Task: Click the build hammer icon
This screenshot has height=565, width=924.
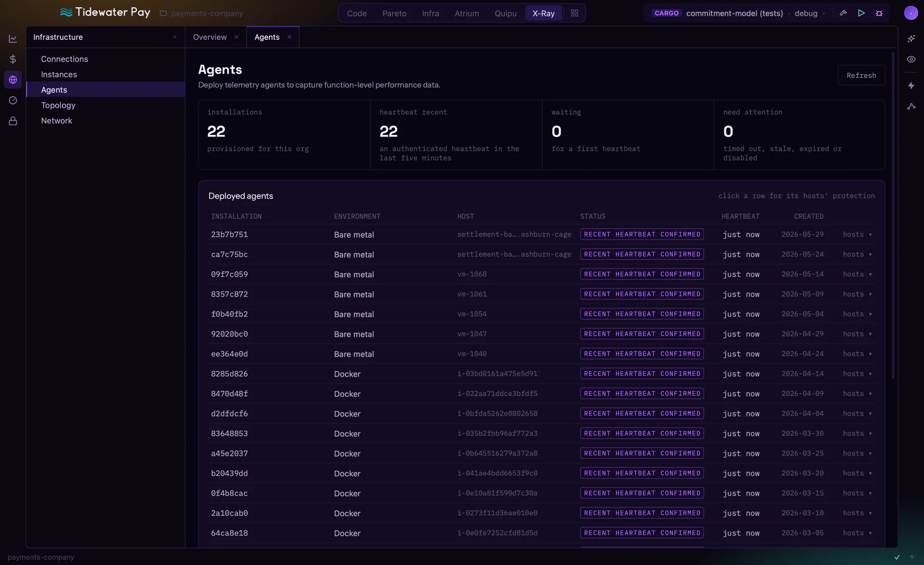Action: click(843, 13)
